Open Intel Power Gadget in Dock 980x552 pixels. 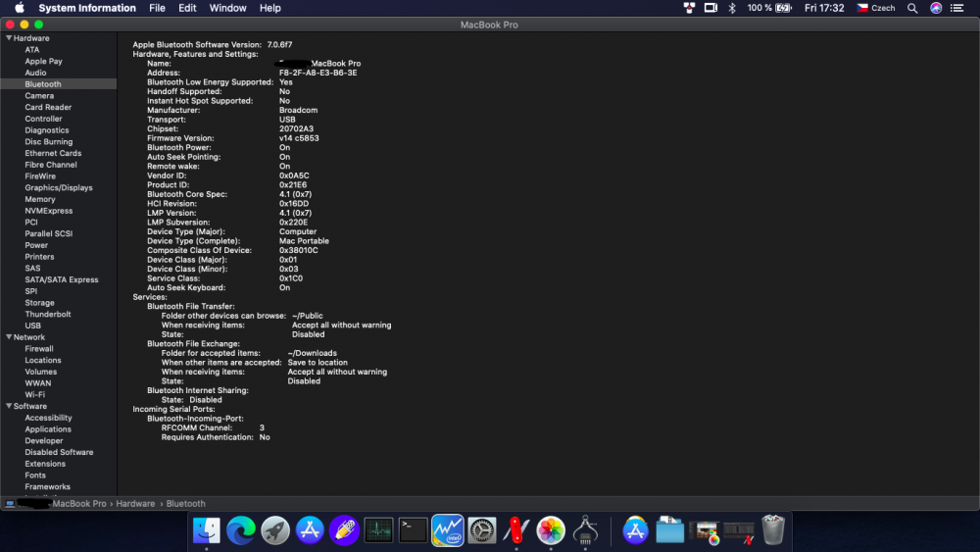click(x=448, y=530)
